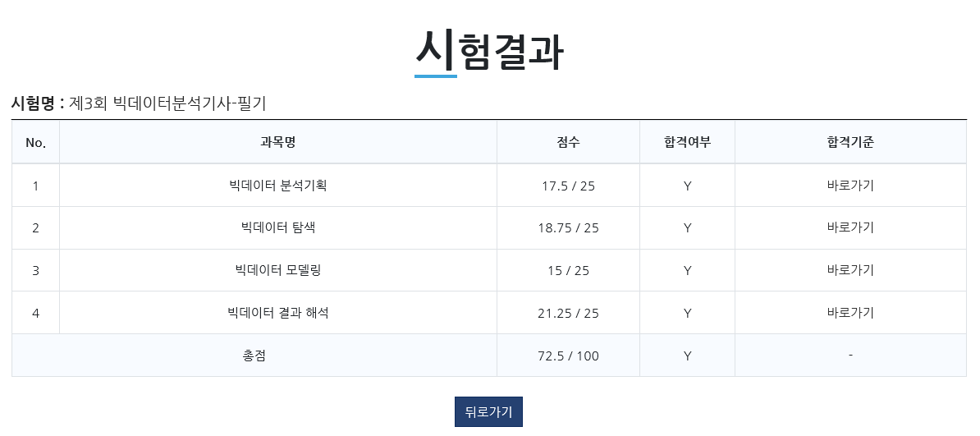Follow 바로가기 link for 빅데이터 모델링

point(850,269)
